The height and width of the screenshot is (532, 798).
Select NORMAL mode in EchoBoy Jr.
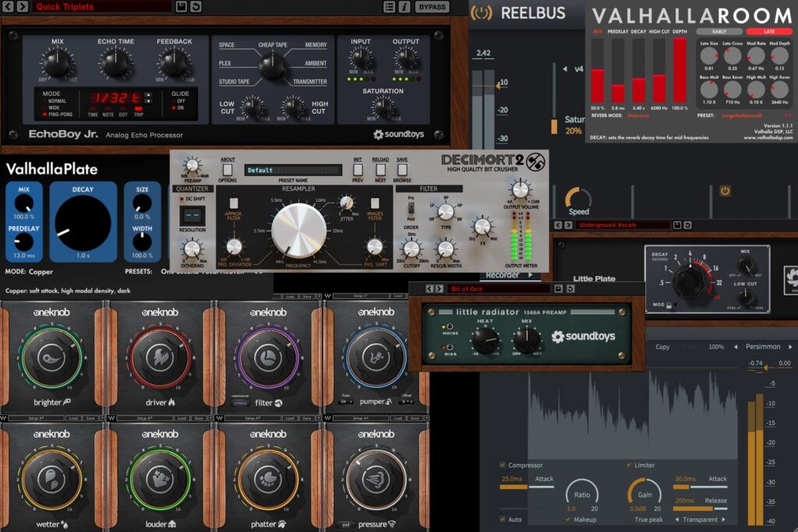(54, 101)
